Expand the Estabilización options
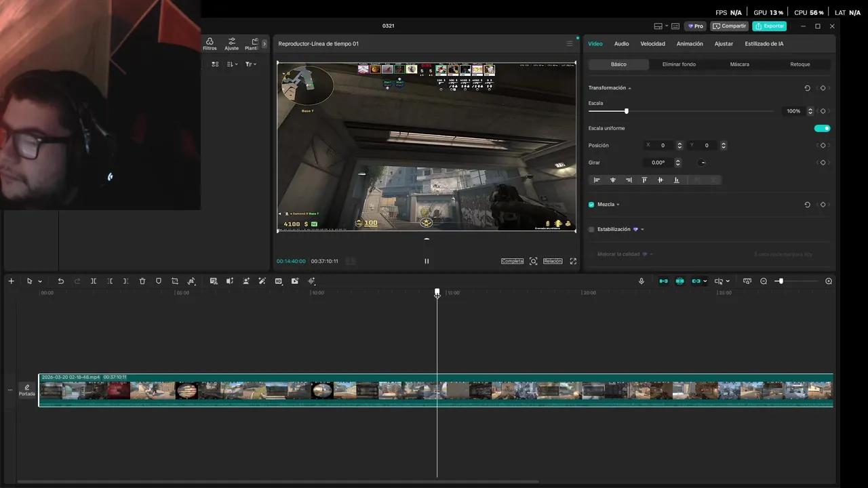Screen dimensions: 868x488 642,230
